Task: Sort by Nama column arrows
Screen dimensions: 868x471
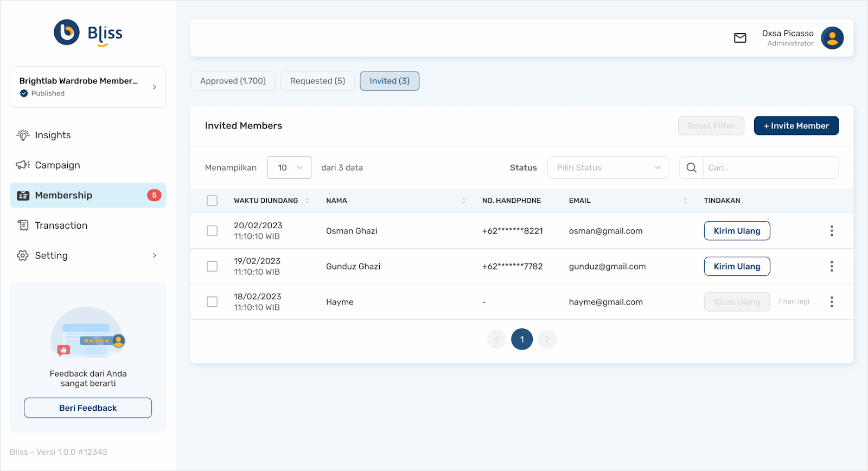Action: coord(463,201)
